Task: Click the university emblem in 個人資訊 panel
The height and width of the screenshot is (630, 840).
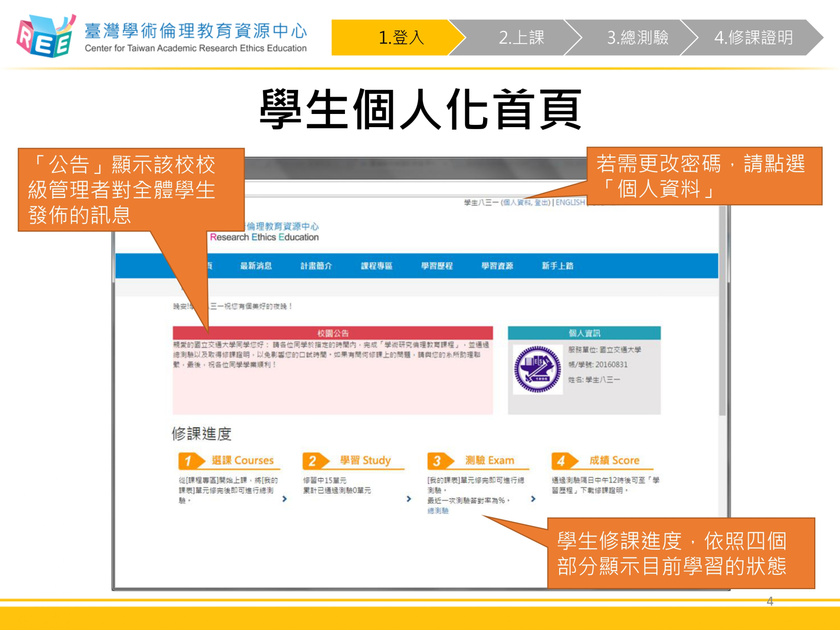Action: (537, 370)
